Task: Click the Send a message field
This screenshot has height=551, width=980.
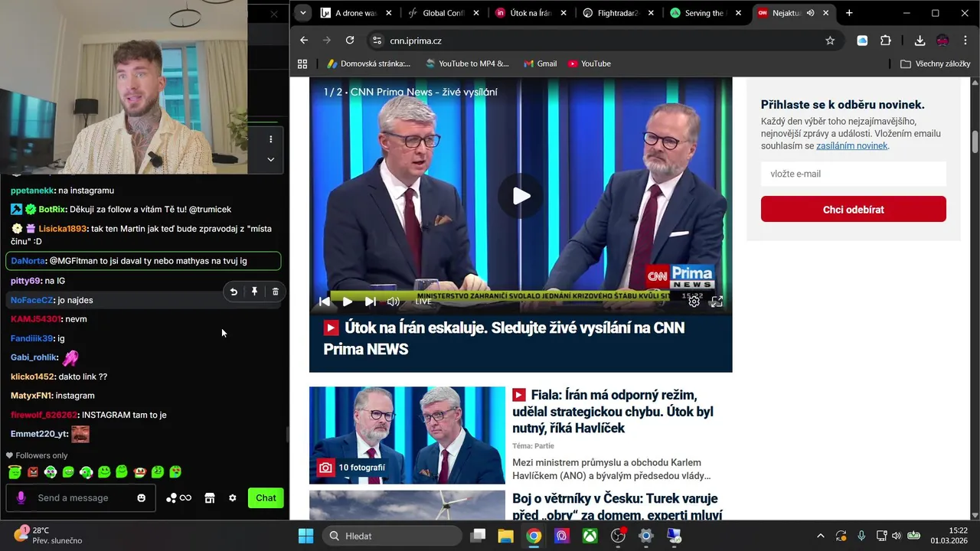Action: 80,497
